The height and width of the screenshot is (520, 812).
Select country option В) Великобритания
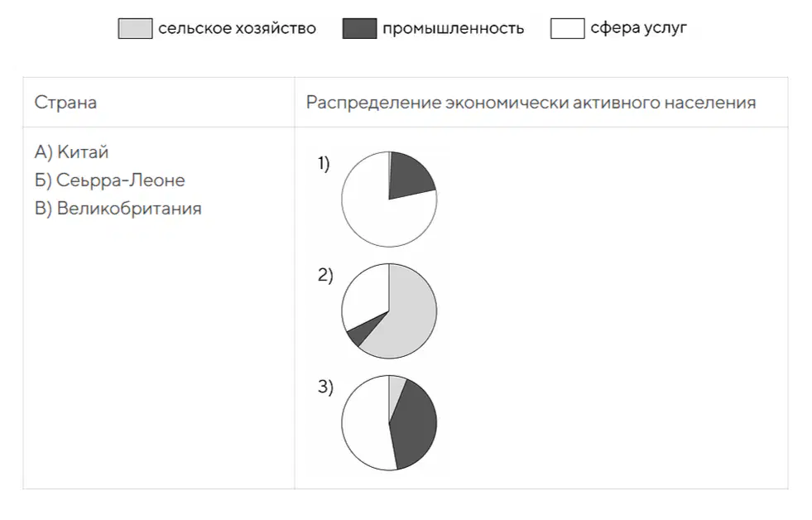pos(118,208)
